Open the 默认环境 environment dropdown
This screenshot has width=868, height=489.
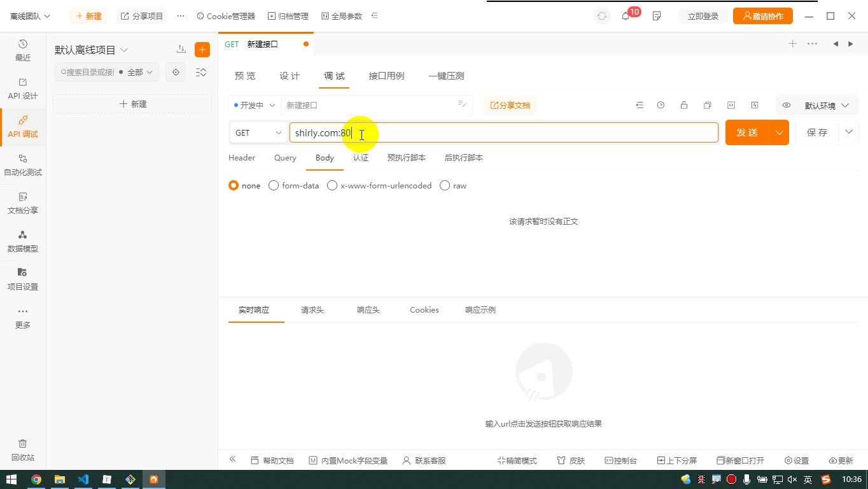(x=827, y=105)
